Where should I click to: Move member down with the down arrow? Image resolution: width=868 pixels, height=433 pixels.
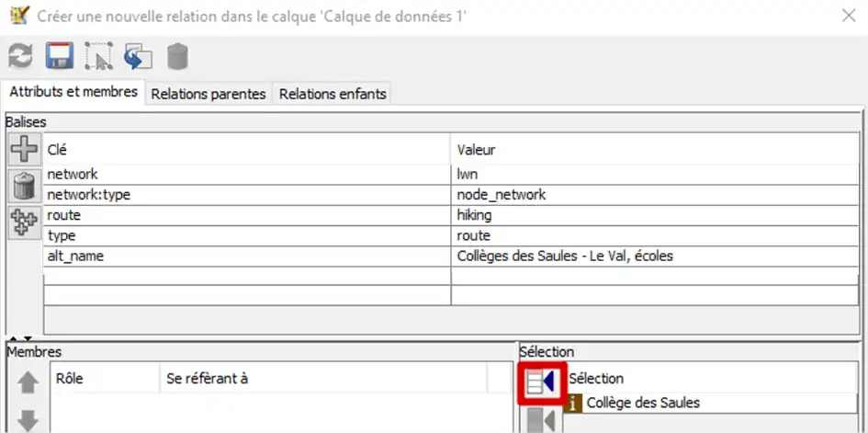28,420
